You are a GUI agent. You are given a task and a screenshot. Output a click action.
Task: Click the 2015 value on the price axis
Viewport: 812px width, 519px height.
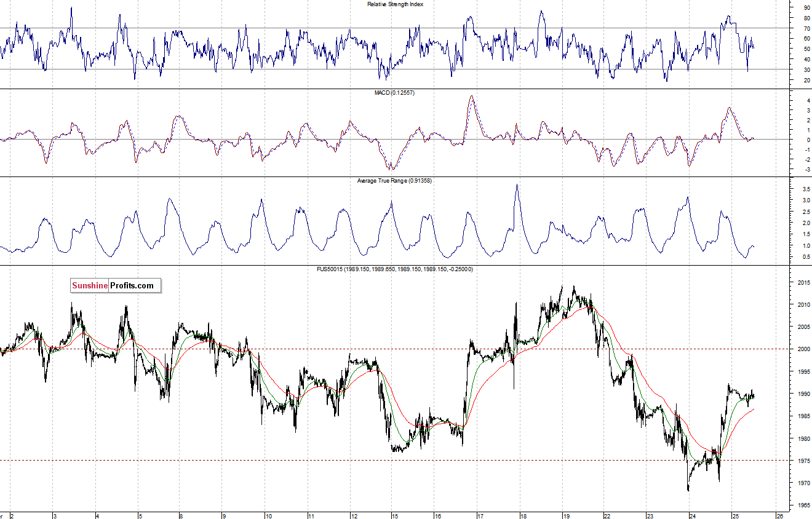tap(803, 283)
